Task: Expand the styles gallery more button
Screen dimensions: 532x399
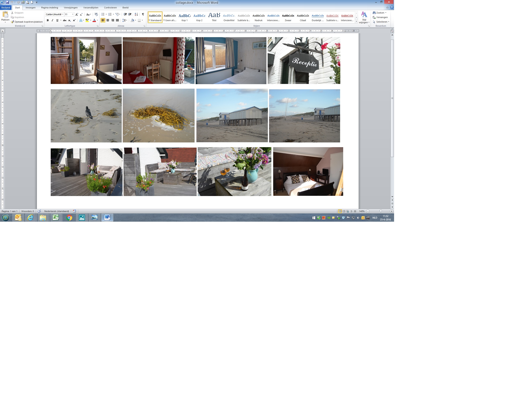Action: click(x=357, y=22)
